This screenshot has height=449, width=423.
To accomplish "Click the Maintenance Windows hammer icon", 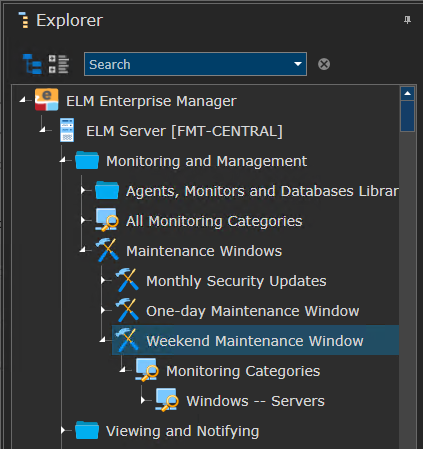I will click(x=107, y=250).
